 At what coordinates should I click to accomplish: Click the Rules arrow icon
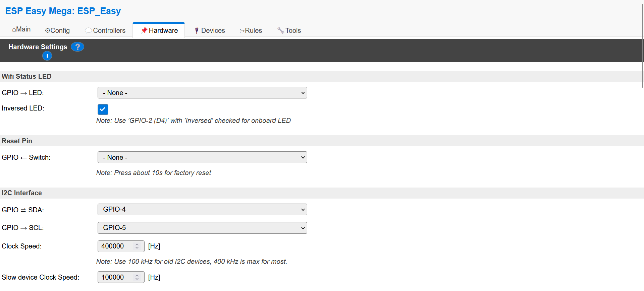click(243, 30)
